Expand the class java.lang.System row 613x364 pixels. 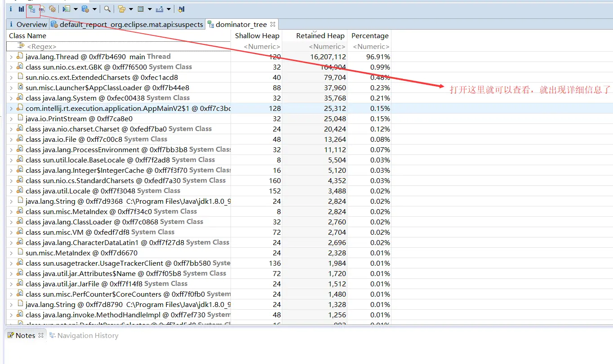[x=11, y=98]
